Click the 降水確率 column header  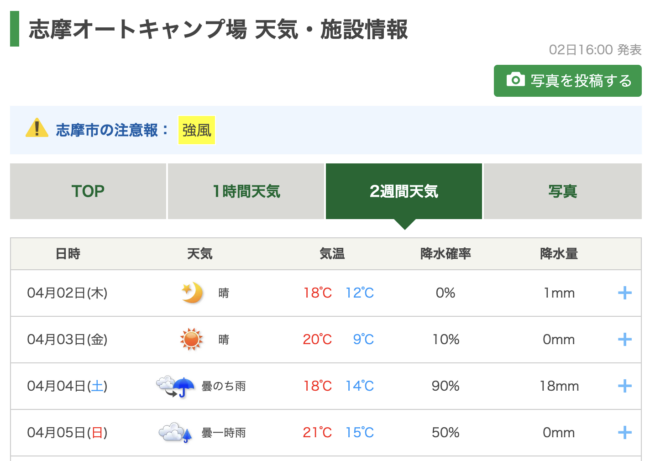pos(445,254)
